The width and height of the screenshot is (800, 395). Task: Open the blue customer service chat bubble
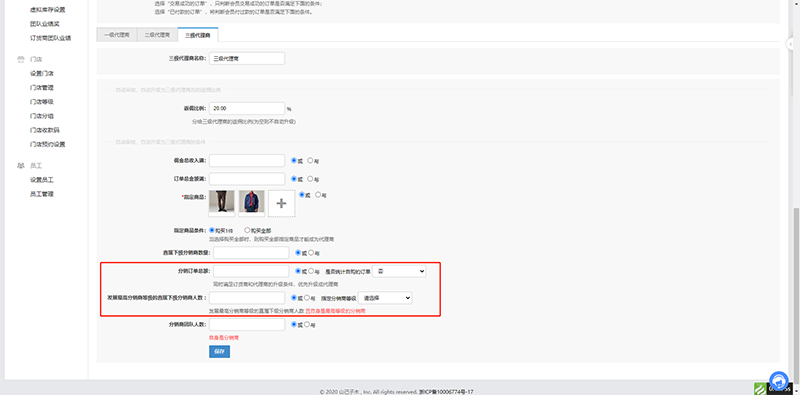pos(779,381)
